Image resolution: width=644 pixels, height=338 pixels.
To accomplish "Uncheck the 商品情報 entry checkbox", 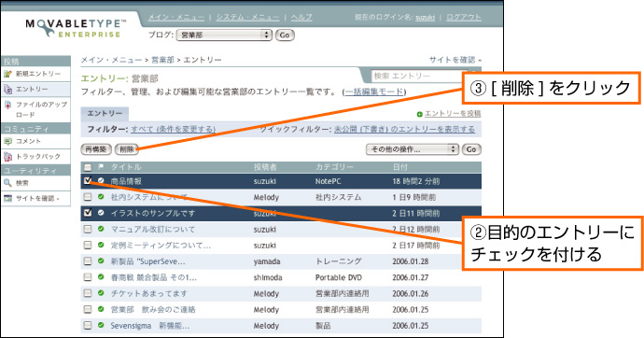I will pyautogui.click(x=88, y=181).
